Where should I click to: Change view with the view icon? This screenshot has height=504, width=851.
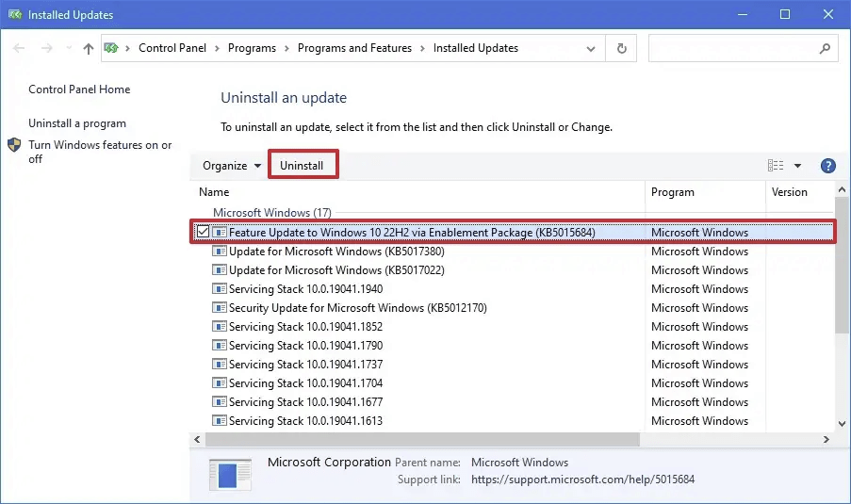click(x=775, y=166)
